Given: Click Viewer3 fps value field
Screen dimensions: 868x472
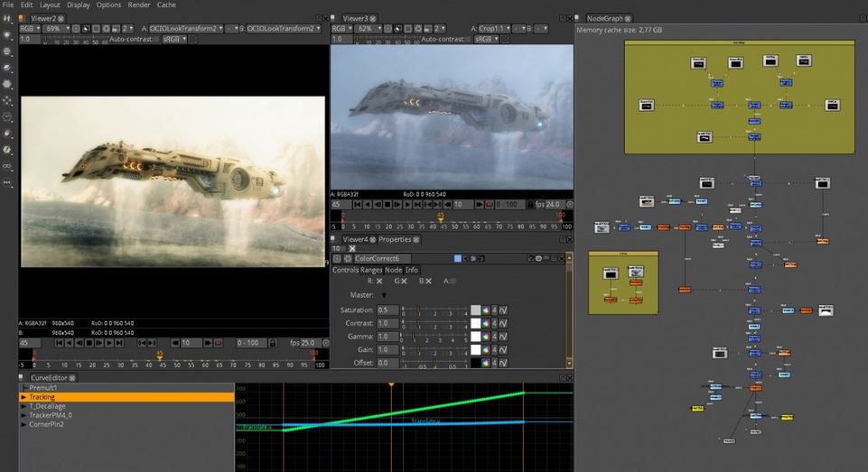Looking at the screenshot, I should (x=555, y=204).
